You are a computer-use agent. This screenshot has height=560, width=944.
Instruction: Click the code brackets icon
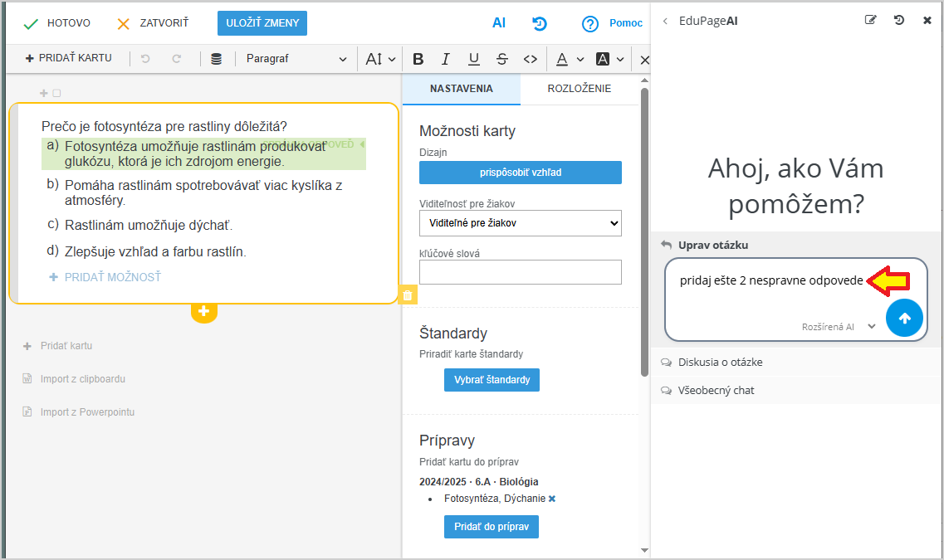click(x=530, y=59)
